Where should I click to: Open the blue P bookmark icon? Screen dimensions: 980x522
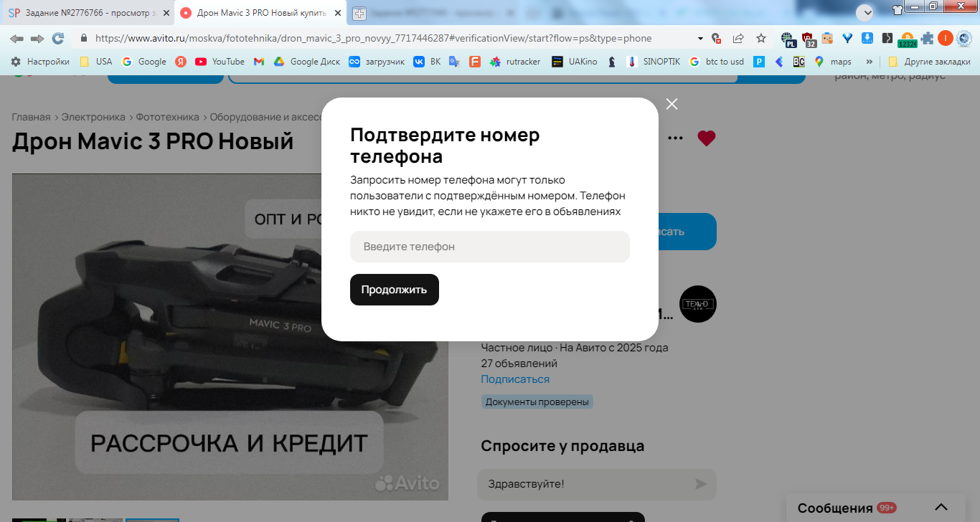[x=759, y=62]
